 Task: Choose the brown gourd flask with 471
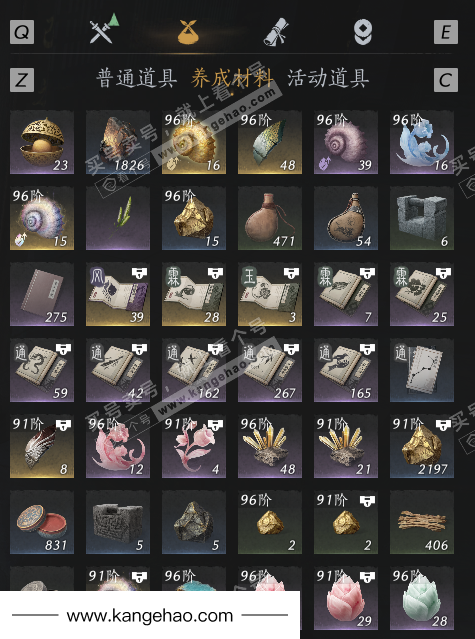point(270,218)
